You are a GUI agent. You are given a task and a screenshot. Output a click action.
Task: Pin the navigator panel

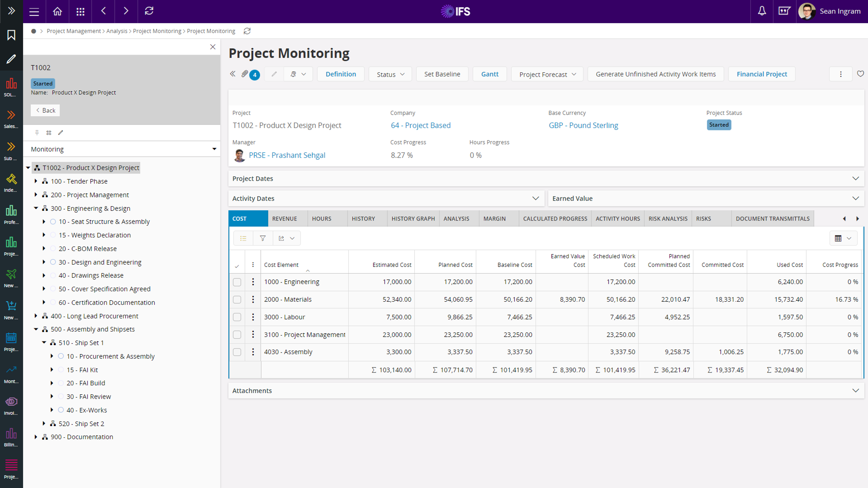click(37, 132)
